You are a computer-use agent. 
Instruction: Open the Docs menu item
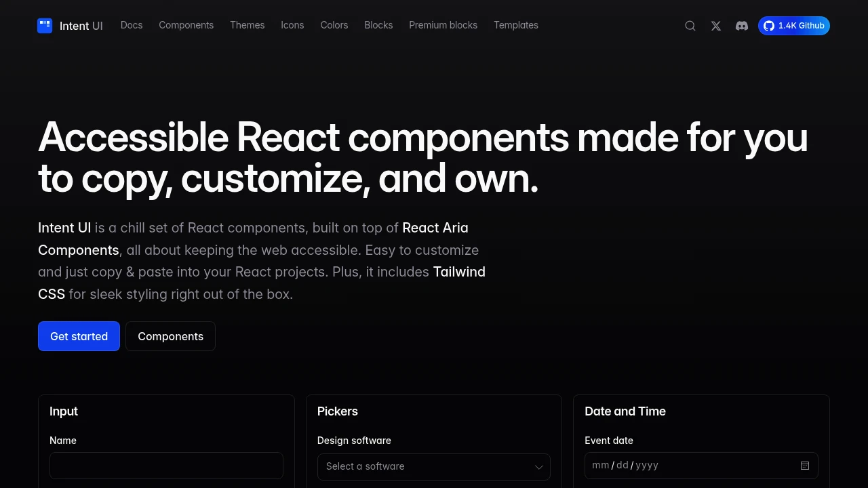click(132, 25)
